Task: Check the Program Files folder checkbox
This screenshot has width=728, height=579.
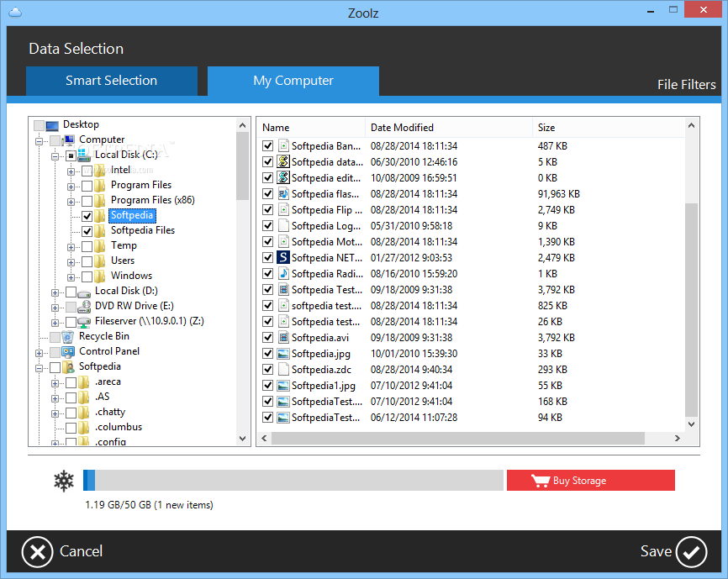Action: 87,186
